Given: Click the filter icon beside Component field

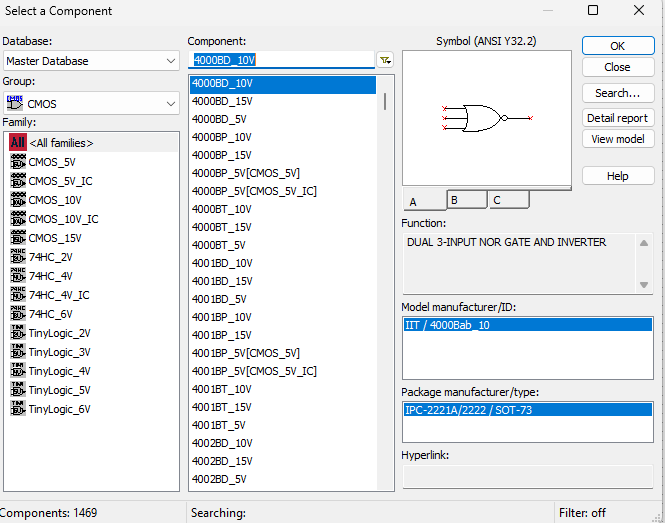Looking at the screenshot, I should (x=385, y=60).
